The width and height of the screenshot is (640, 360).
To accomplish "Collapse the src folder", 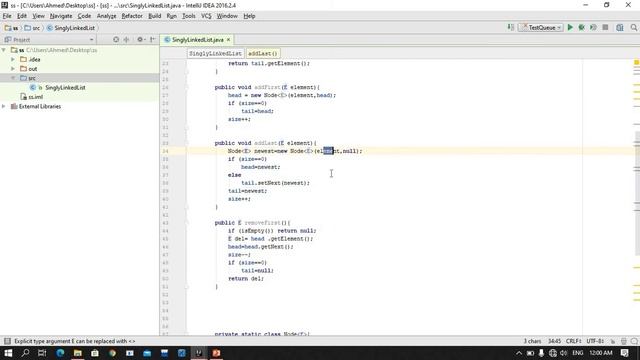I will (13, 78).
